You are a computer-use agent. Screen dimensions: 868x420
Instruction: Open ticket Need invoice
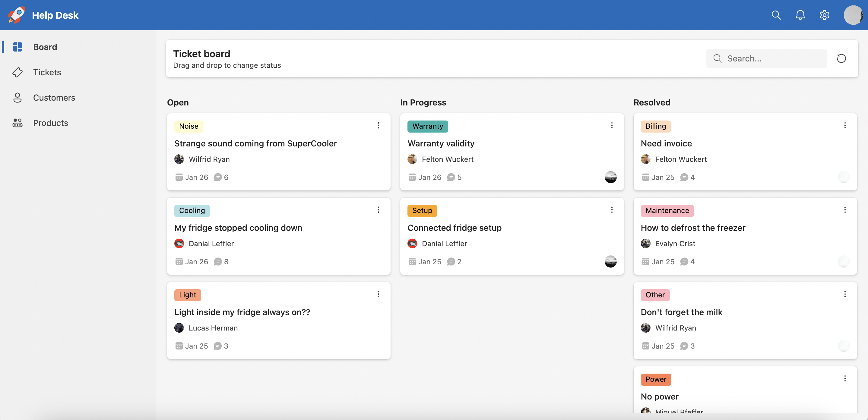[666, 144]
